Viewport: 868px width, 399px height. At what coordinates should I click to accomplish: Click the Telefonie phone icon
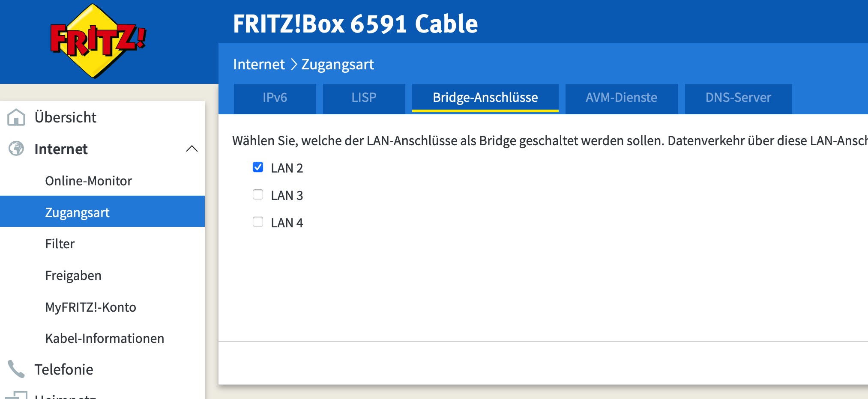(x=16, y=369)
